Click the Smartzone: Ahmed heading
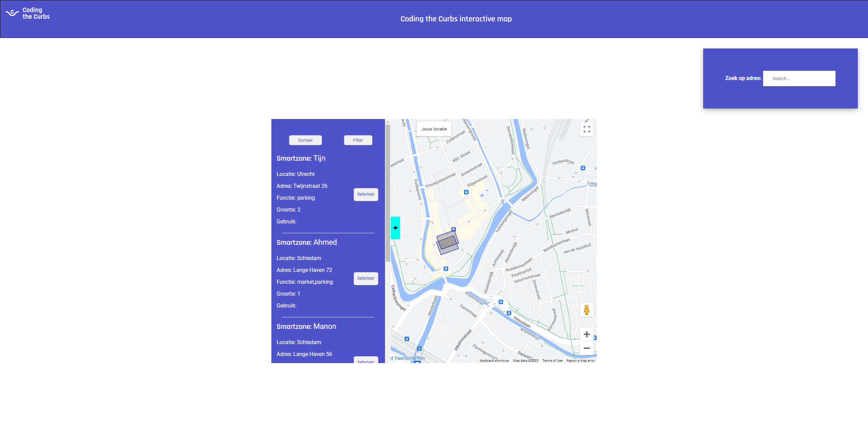 tap(307, 242)
